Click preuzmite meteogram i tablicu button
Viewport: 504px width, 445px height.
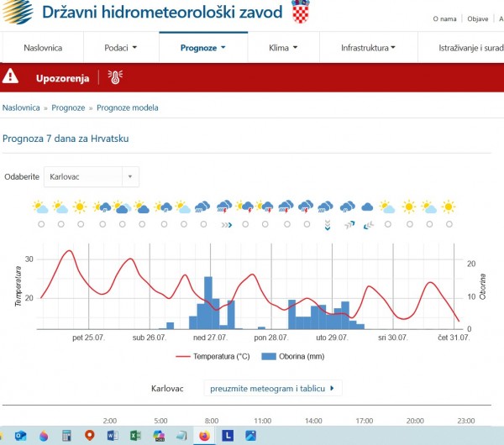click(x=272, y=388)
